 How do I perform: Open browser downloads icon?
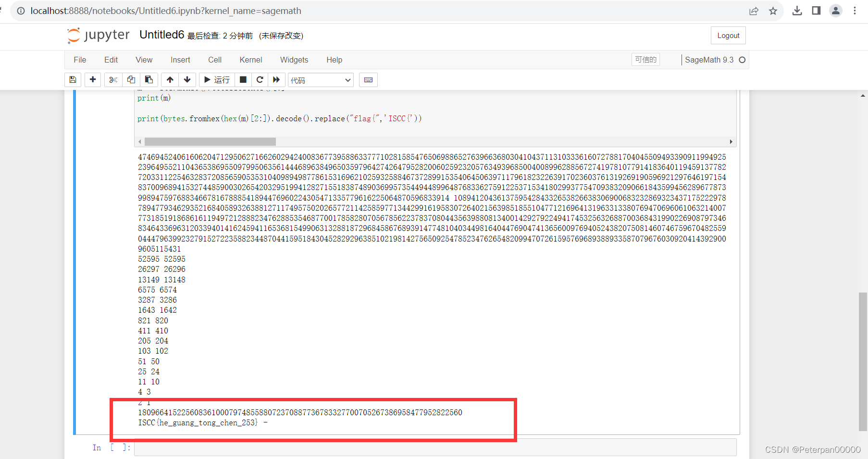[797, 11]
